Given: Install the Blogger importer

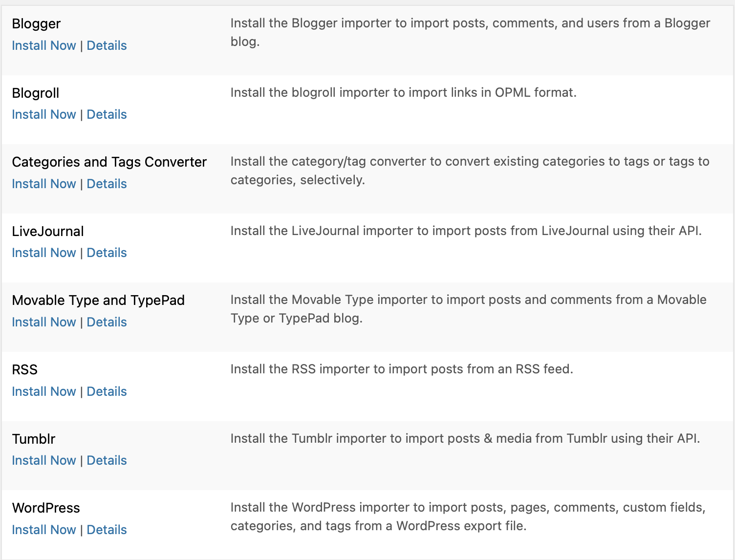Looking at the screenshot, I should 43,45.
